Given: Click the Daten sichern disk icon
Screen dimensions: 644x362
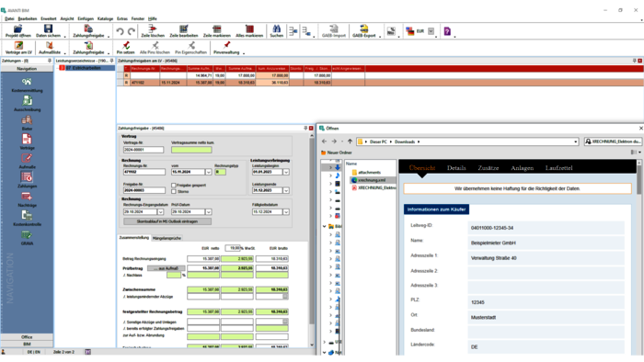Looking at the screenshot, I should click(x=48, y=28).
